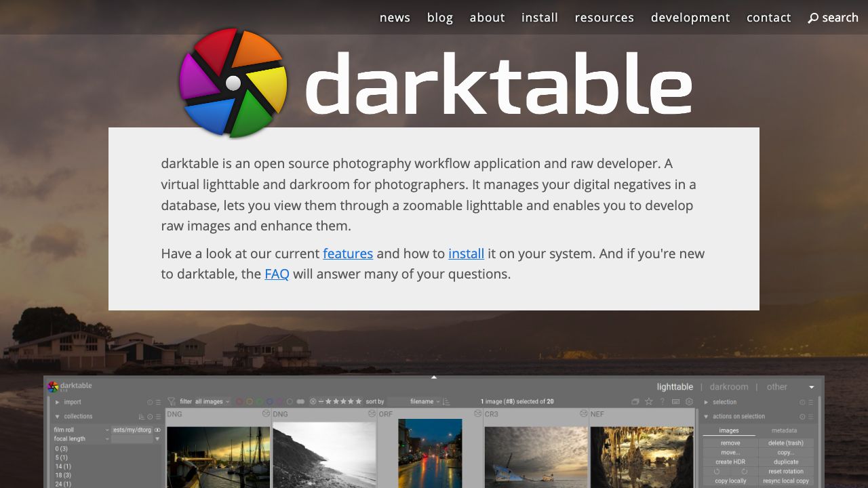The image size is (868, 488).
Task: Open dropdown arrow next to 'other' view
Action: pyautogui.click(x=812, y=387)
